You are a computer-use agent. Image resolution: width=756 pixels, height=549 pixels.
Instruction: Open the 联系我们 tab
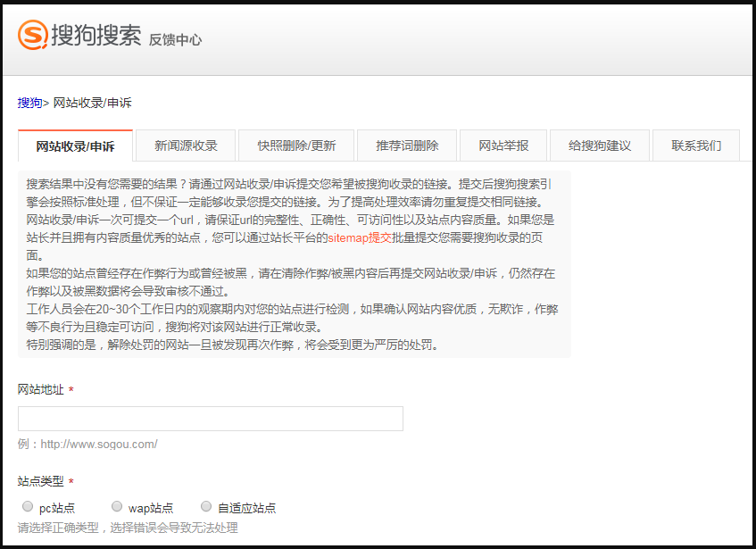click(x=696, y=146)
